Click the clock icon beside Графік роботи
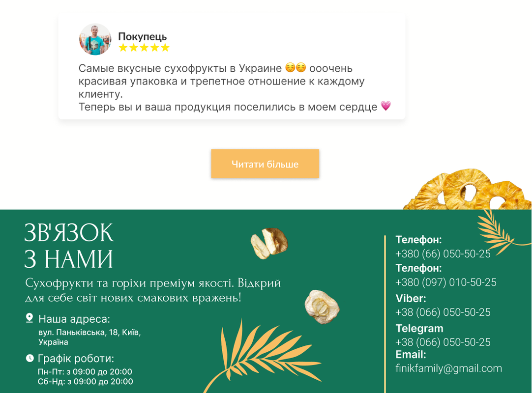The height and width of the screenshot is (393, 532). (30, 358)
